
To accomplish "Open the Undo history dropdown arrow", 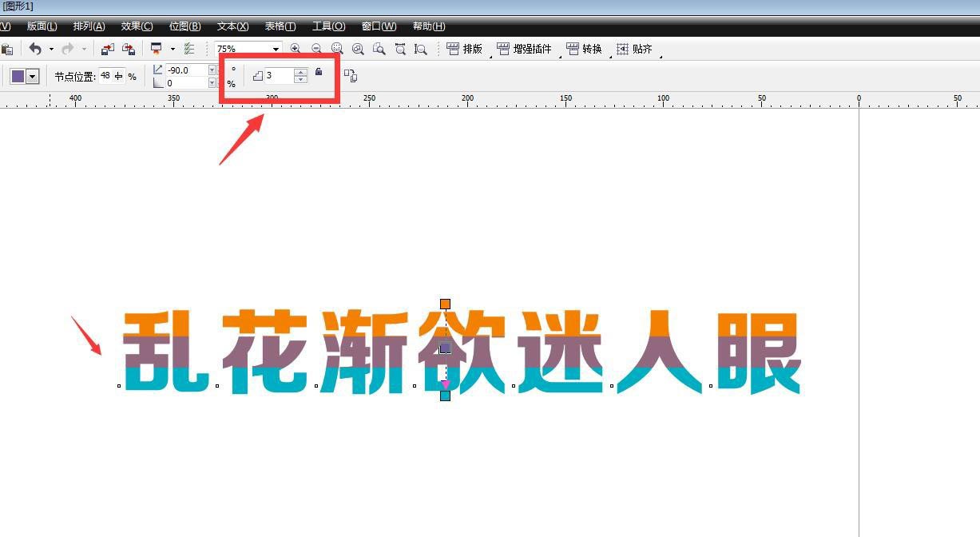I will pyautogui.click(x=51, y=48).
